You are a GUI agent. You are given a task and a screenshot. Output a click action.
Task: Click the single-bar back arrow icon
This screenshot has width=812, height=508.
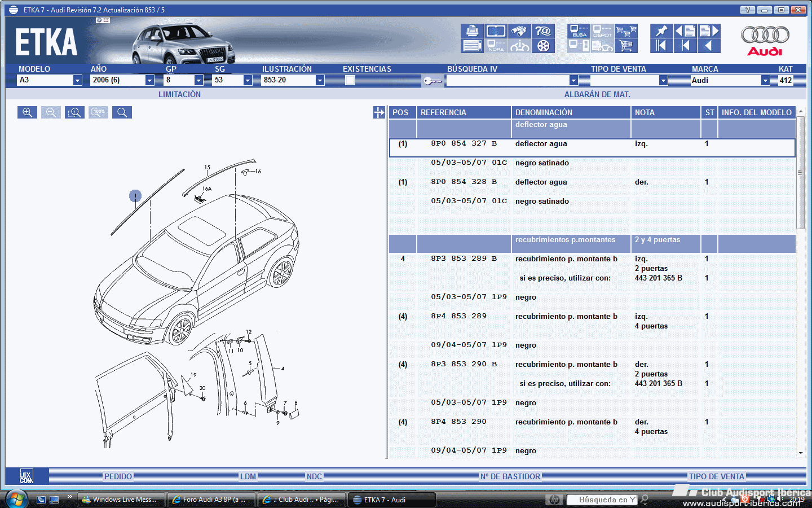coord(685,46)
